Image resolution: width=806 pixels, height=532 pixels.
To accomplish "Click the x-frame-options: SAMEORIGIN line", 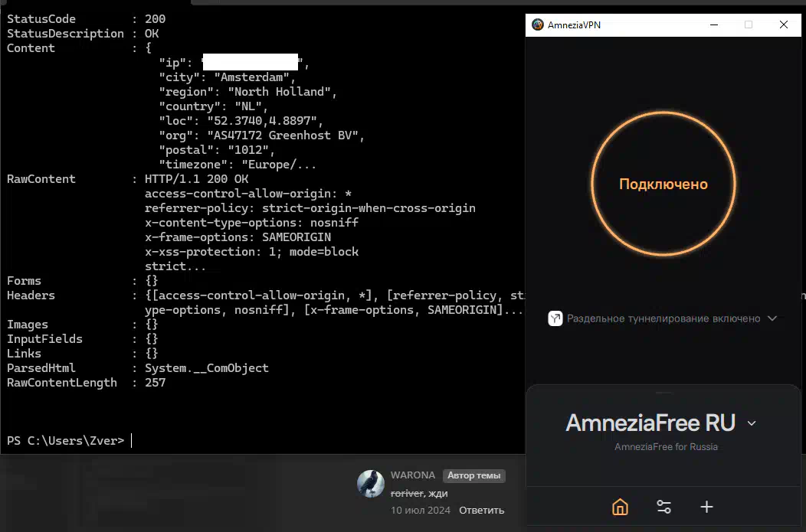I will (238, 237).
